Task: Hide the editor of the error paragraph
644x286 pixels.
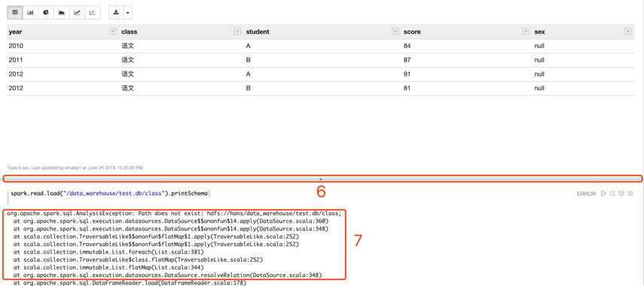Action: [x=612, y=193]
